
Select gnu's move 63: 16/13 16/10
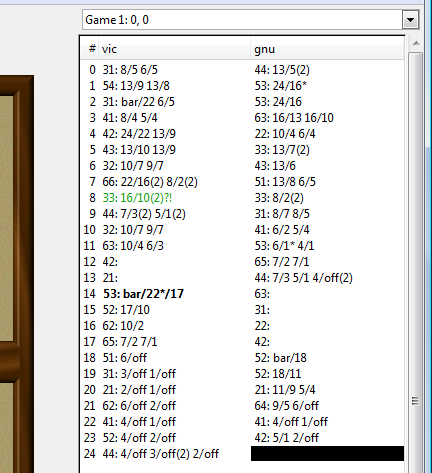294,118
